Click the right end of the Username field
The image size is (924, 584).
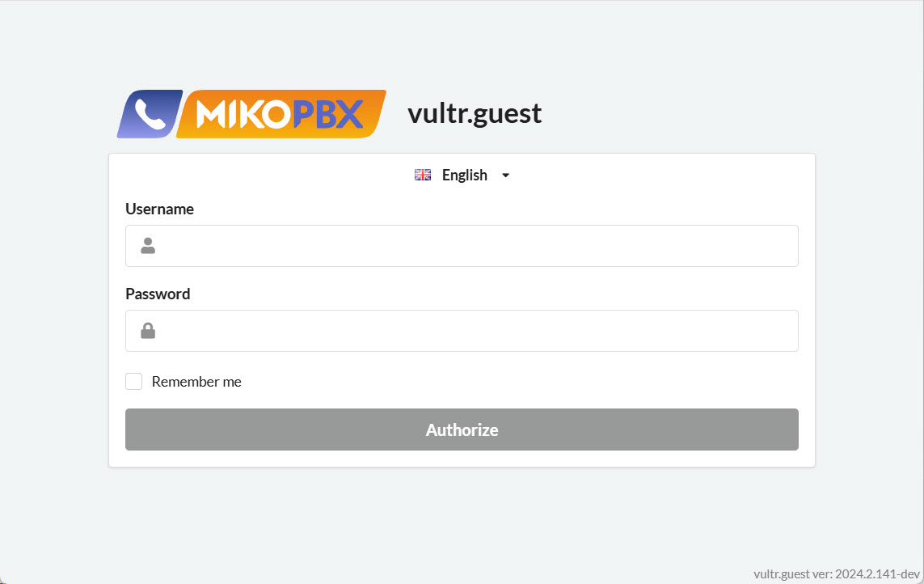point(776,246)
